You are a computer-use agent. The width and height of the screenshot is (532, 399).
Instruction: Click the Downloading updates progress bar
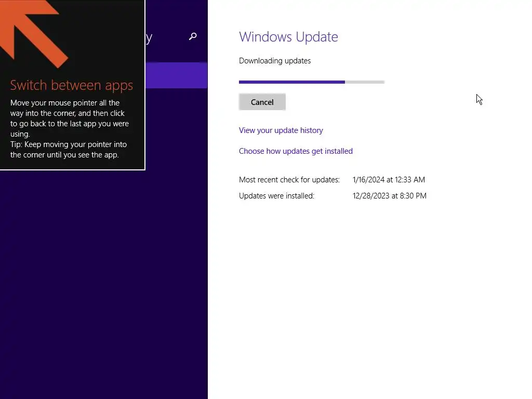312,82
